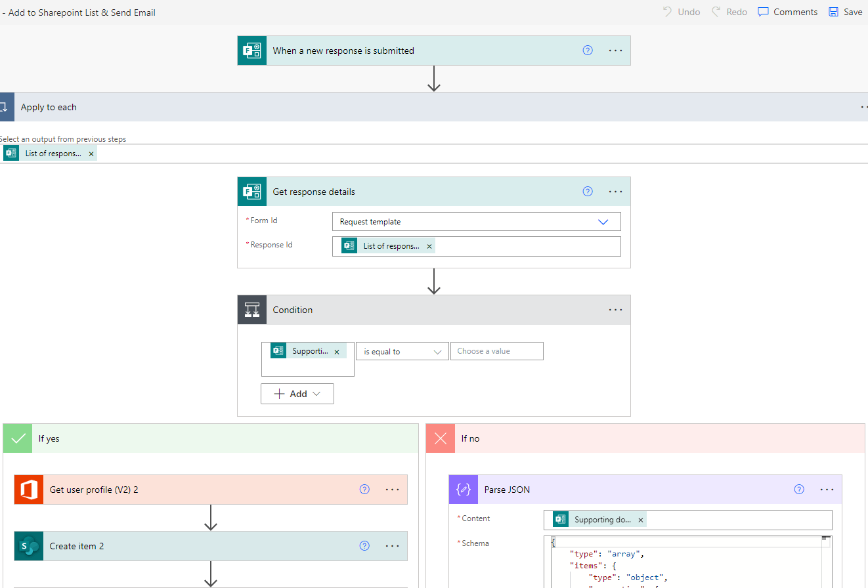Open ellipsis menu of Get user profile (V2) 2
The width and height of the screenshot is (868, 588).
(x=392, y=490)
